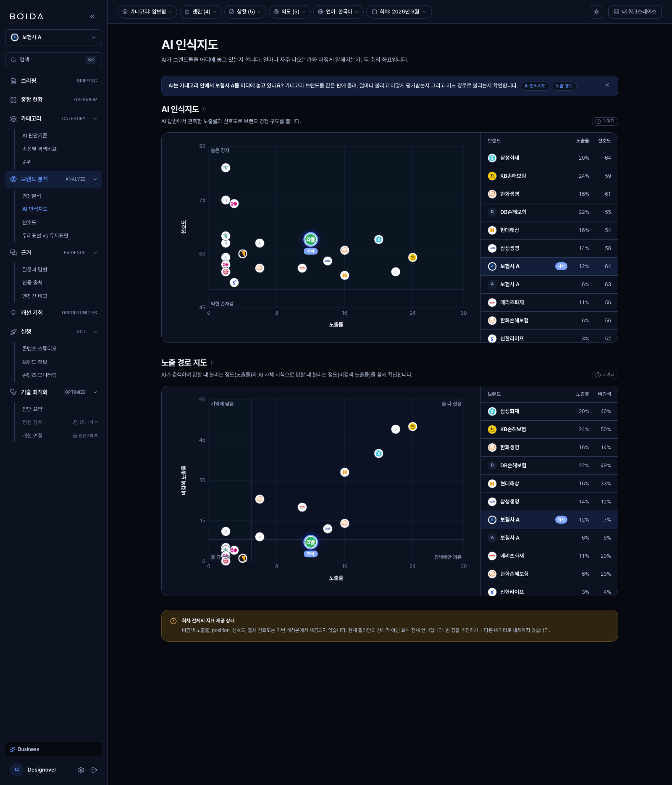Click the Business plan badge
The width and height of the screenshot is (672, 785).
coord(53,749)
